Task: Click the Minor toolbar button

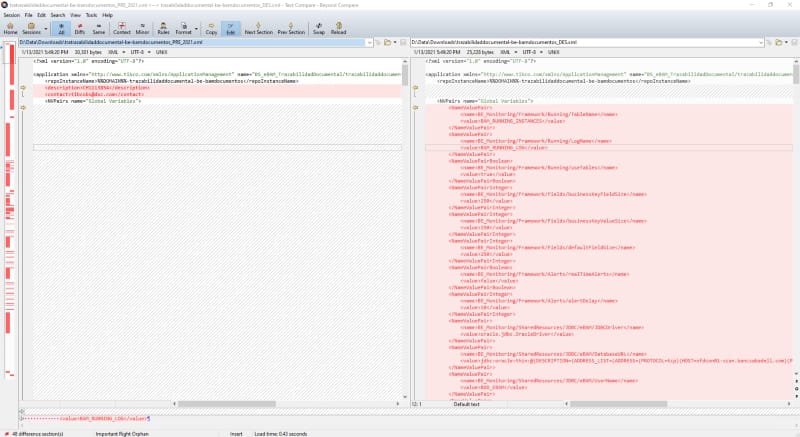Action: 143,28
